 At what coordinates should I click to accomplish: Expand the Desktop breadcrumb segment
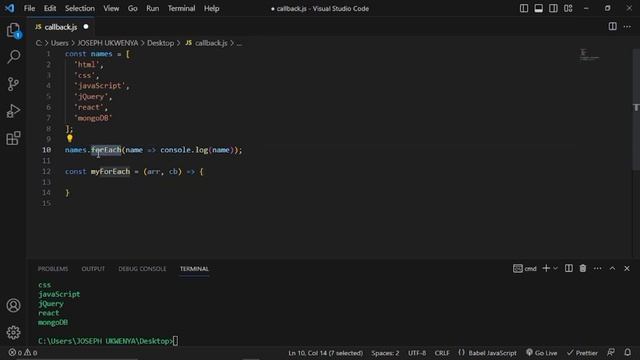(160, 43)
